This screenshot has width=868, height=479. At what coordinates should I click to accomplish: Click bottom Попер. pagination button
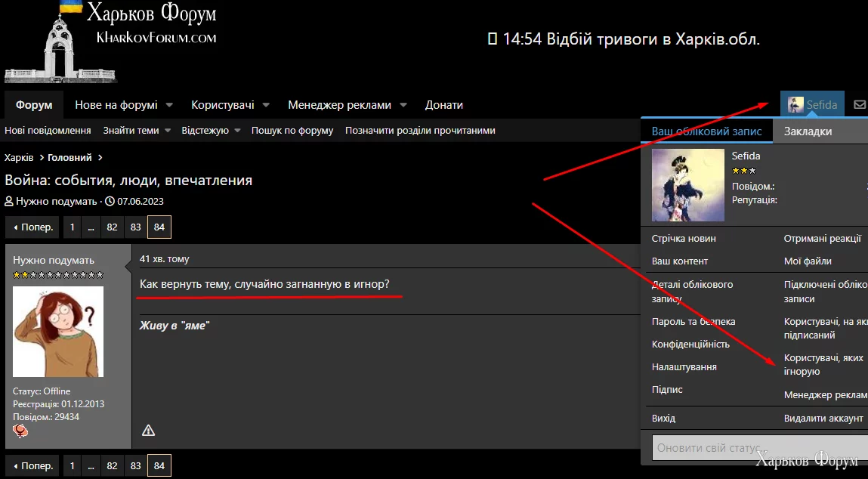(x=32, y=465)
